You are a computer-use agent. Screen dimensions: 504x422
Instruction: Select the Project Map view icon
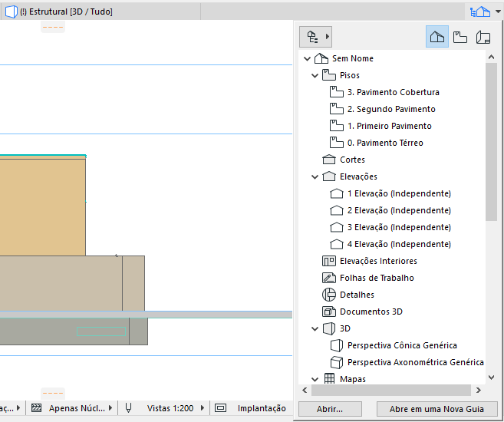coord(436,37)
